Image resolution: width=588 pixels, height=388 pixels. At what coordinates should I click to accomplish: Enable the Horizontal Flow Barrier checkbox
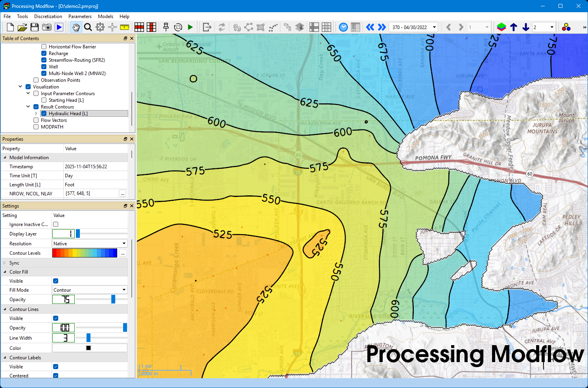tap(44, 47)
